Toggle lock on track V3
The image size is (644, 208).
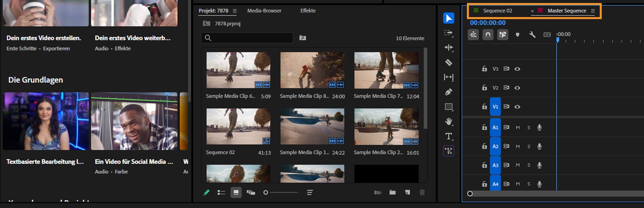point(484,69)
